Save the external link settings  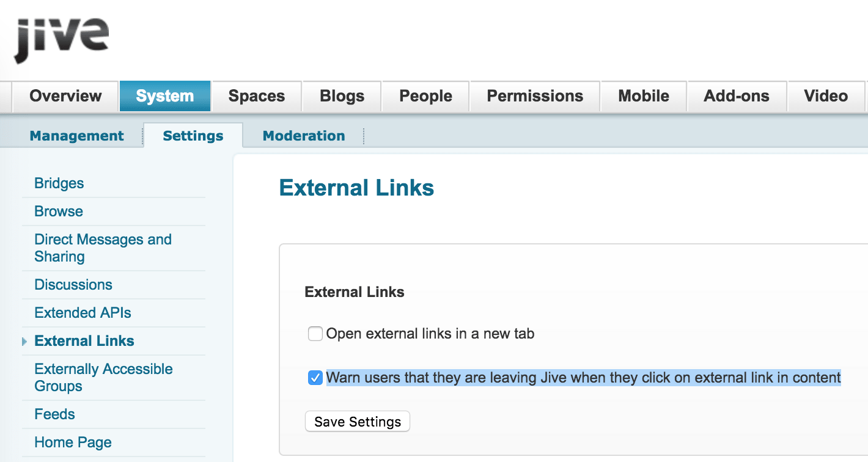coord(358,422)
